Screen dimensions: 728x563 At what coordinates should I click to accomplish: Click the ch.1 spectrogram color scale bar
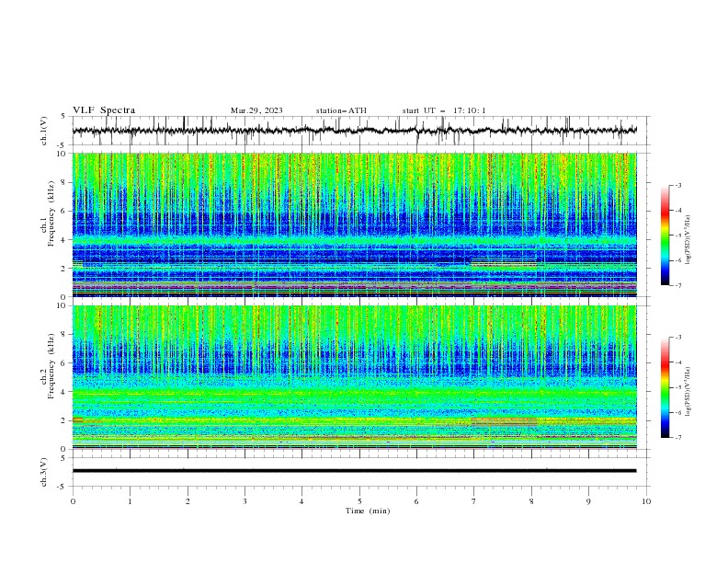pos(665,236)
